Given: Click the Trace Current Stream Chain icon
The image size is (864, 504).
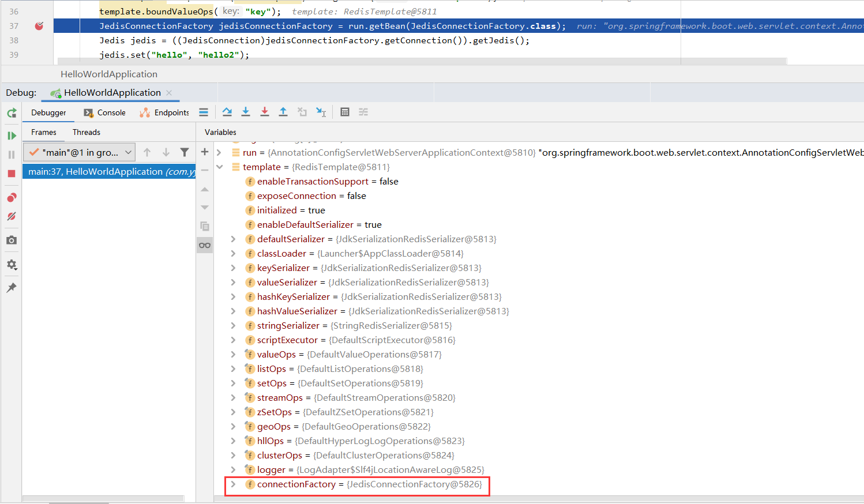Looking at the screenshot, I should pyautogui.click(x=363, y=112).
